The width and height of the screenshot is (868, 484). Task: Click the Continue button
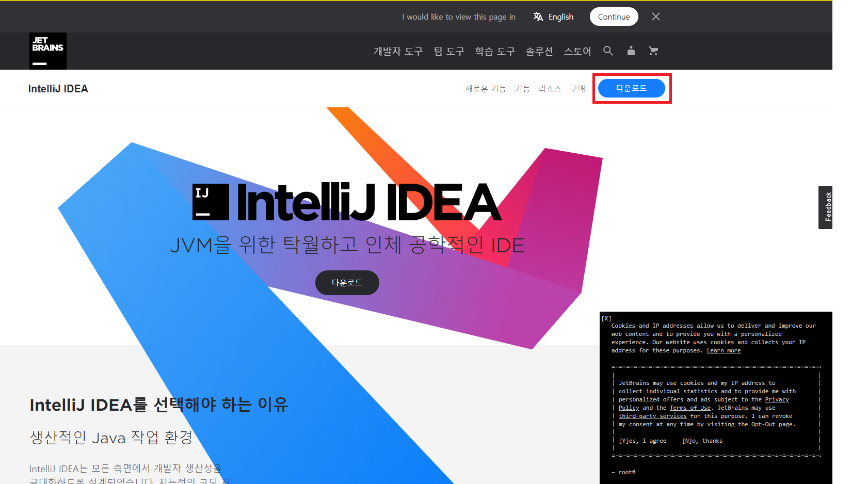click(x=614, y=17)
